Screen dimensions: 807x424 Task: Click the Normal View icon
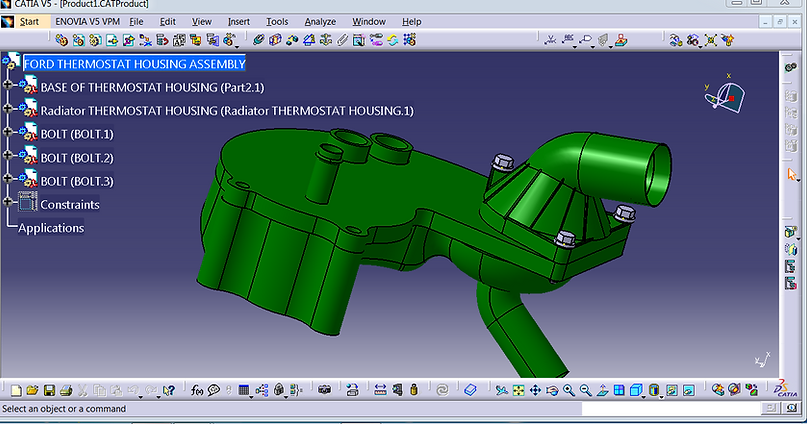pyautogui.click(x=602, y=391)
